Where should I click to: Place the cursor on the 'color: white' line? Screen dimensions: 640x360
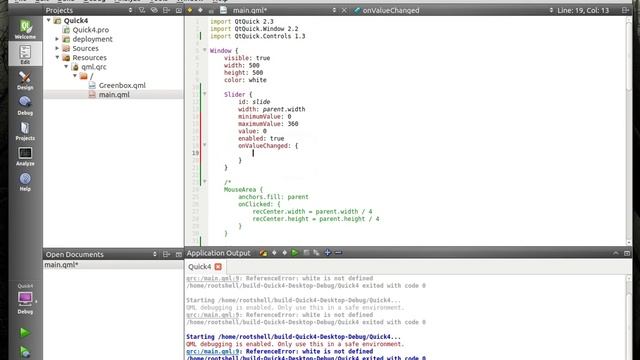click(245, 80)
